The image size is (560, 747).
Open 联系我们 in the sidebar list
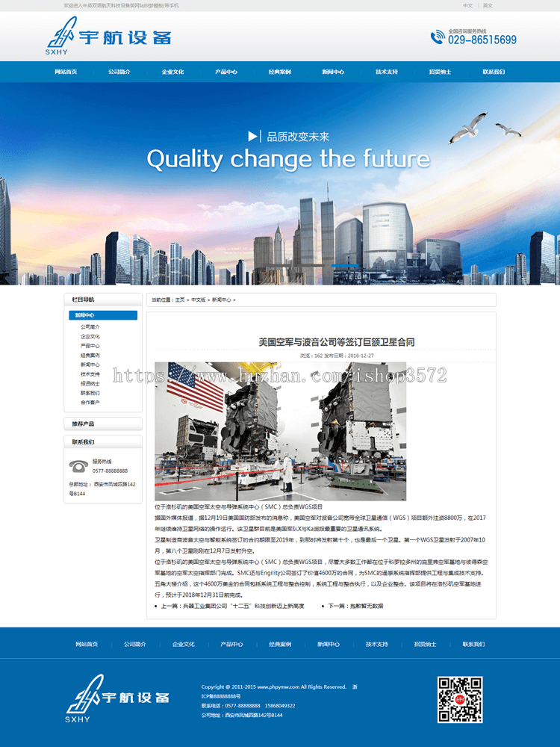(90, 393)
